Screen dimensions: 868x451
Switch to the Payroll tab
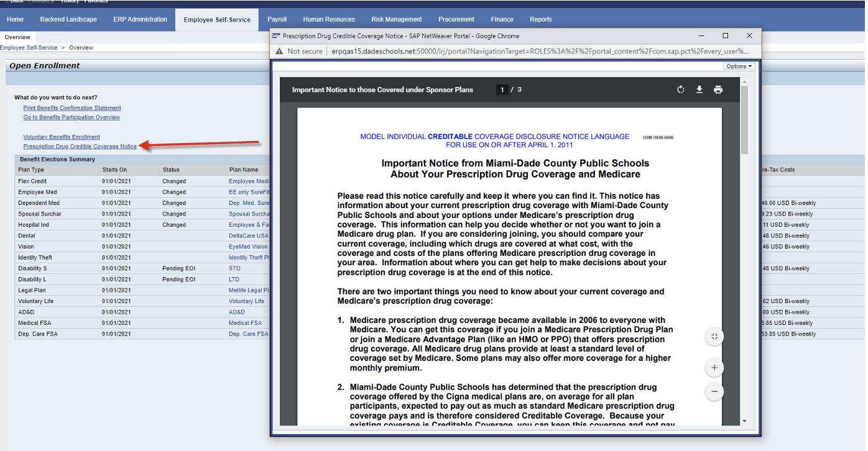(277, 19)
